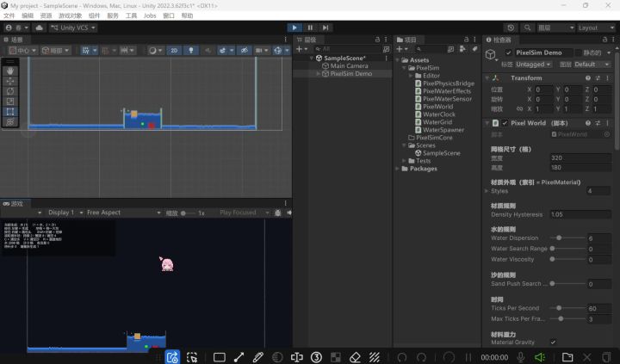Expand the Styles foldout
This screenshot has height=364, width=620.
(487, 191)
